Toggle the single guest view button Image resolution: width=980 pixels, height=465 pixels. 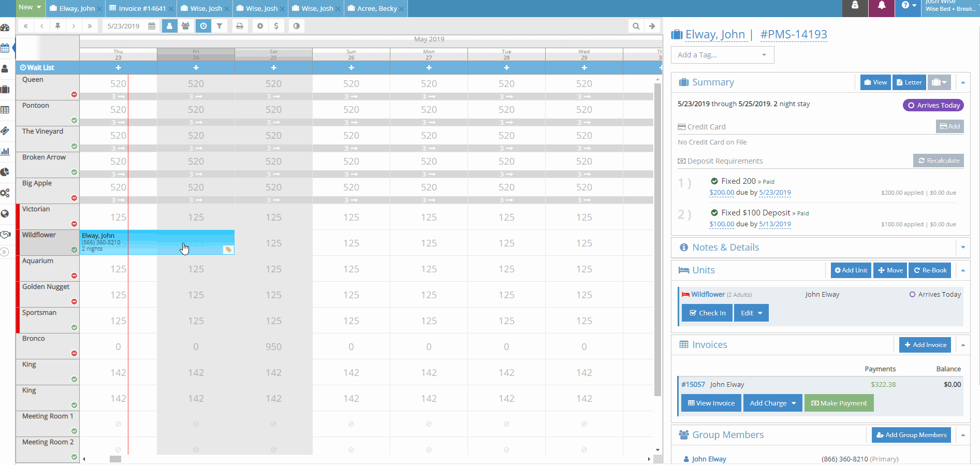[x=169, y=26]
